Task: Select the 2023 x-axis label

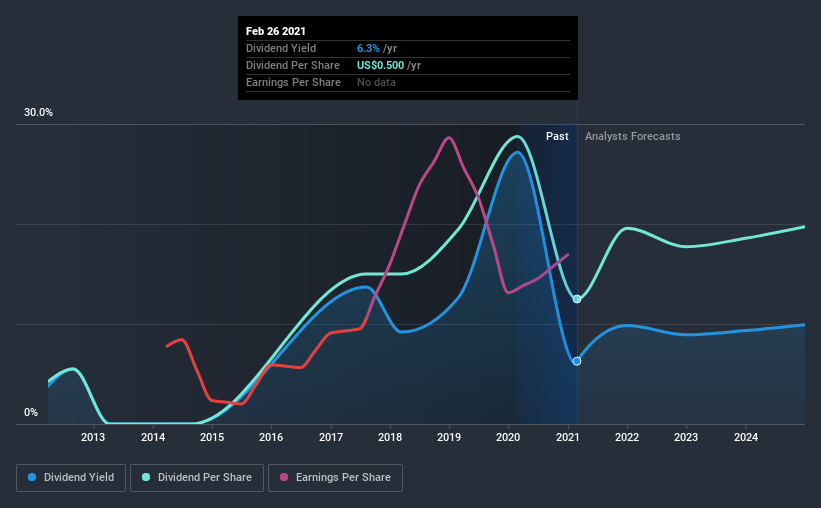Action: pyautogui.click(x=686, y=437)
